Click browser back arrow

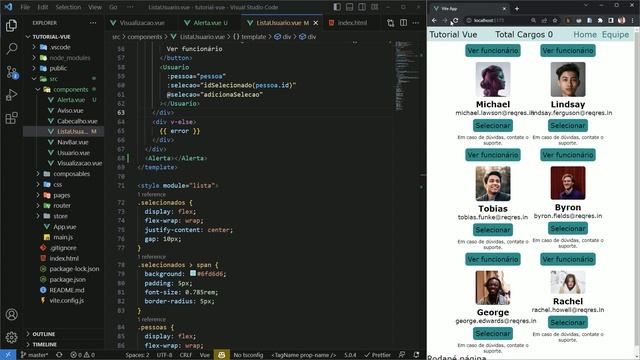tap(434, 20)
